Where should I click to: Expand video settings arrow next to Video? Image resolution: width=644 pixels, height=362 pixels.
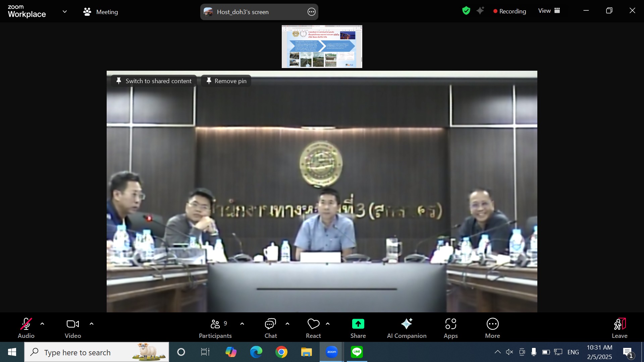tap(92, 324)
